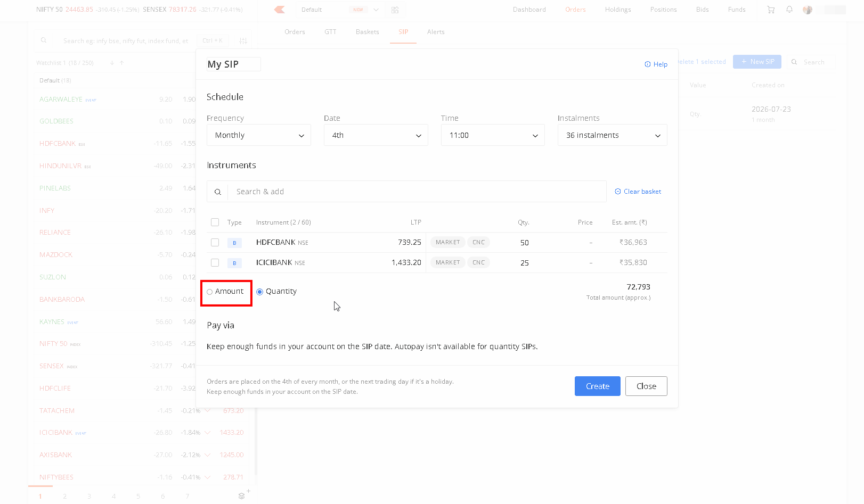Switch to the Baskets tab
The width and height of the screenshot is (864, 504).
point(368,32)
